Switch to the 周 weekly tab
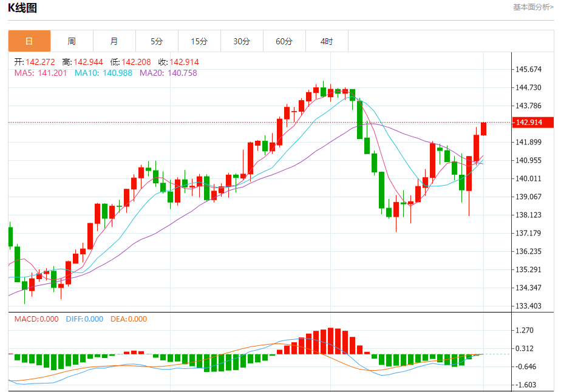 tap(72, 41)
